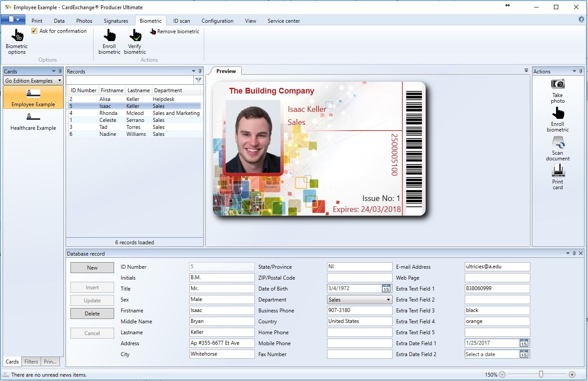Screen dimensions: 588x381
Task: Select the Rhonda Mcleod record row
Action: tap(135, 113)
